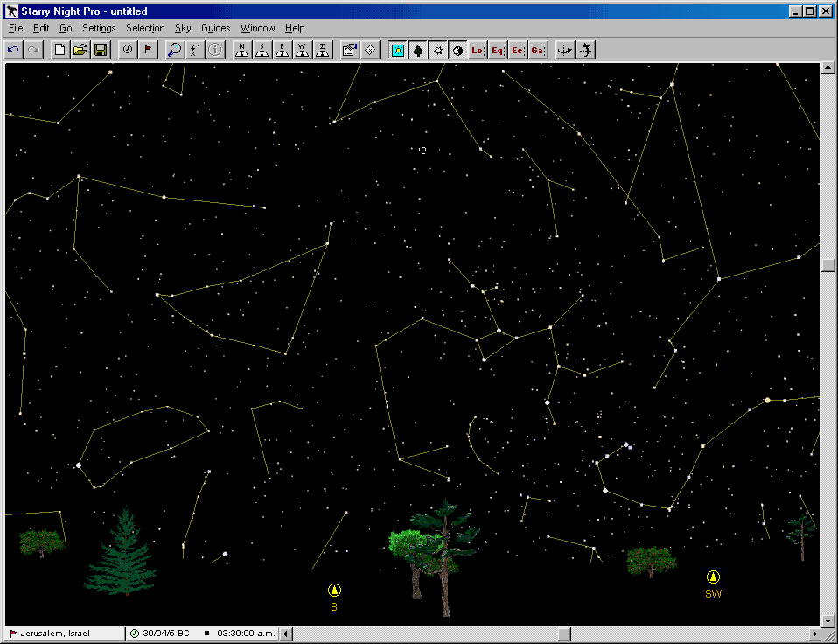
Task: Toggle the Eq equatorial grid button
Action: click(498, 50)
